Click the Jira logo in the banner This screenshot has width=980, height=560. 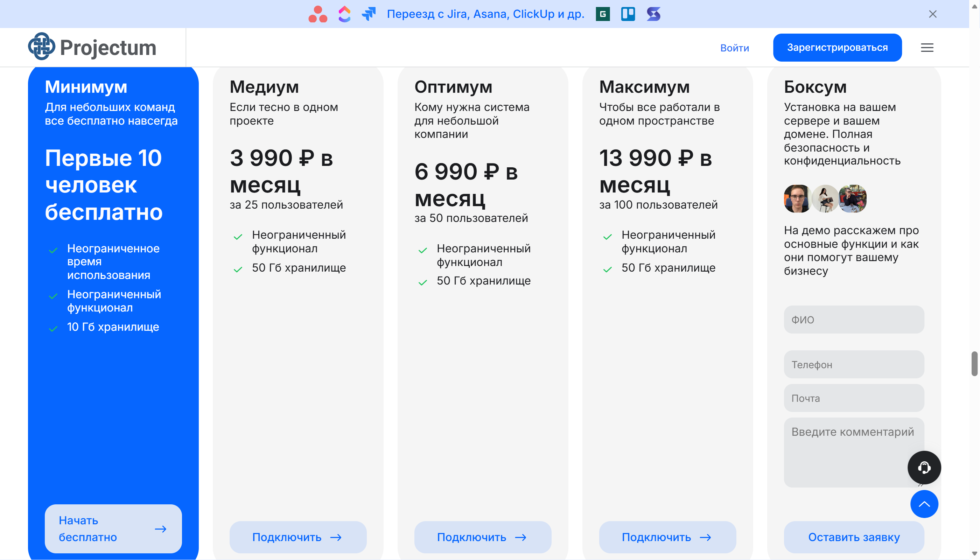(369, 14)
